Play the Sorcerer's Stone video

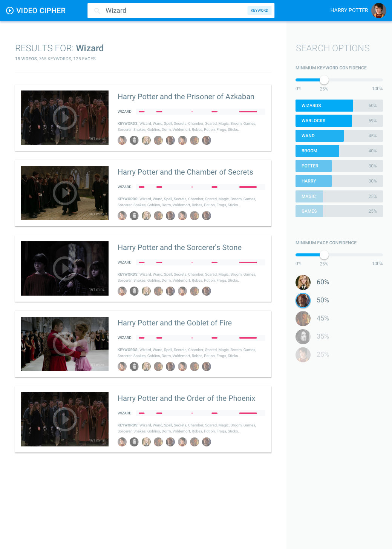65,268
